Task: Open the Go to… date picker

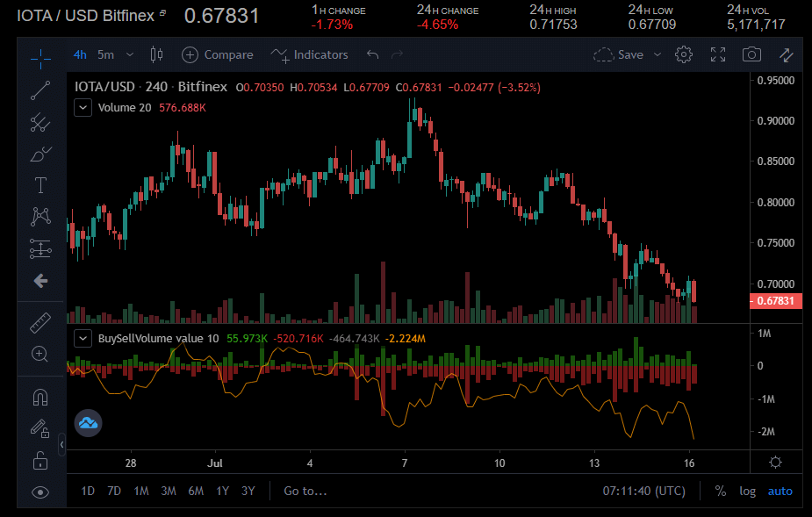Action: (x=305, y=491)
